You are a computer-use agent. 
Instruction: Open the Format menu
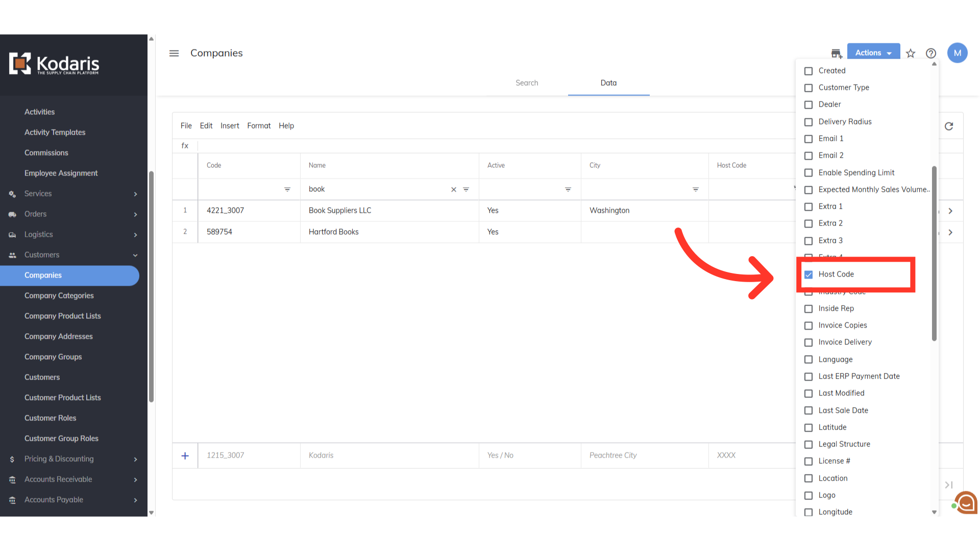pos(259,126)
